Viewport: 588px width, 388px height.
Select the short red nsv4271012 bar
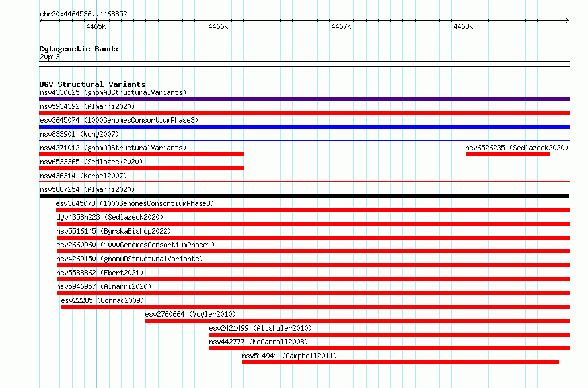[x=142, y=154]
